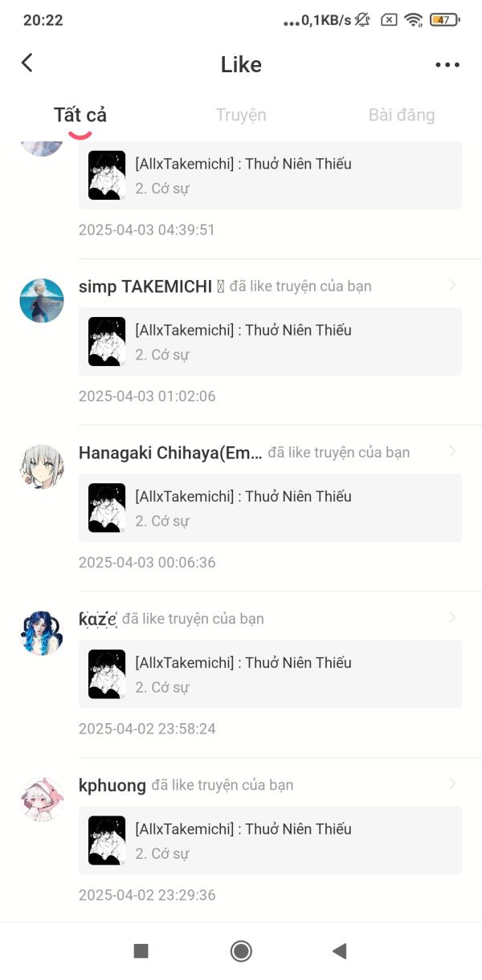Viewport: 482px width, 980px height.
Task: Expand chevron on kphuong's like entry
Action: tap(452, 783)
